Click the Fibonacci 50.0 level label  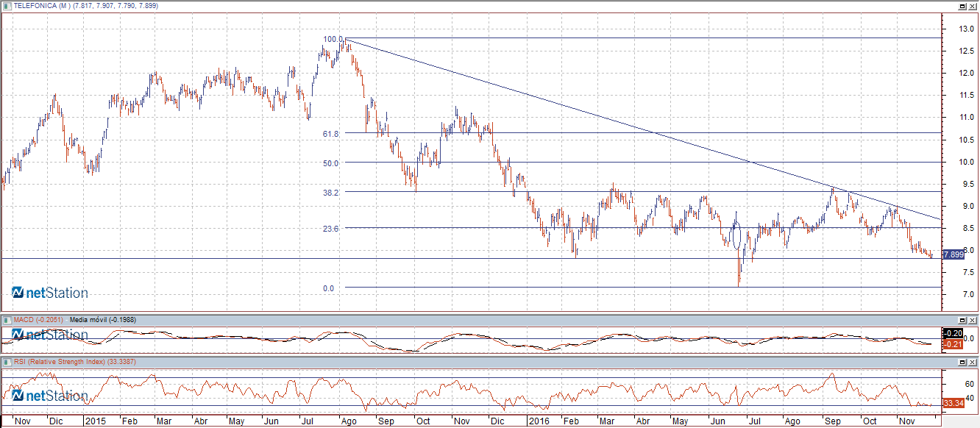click(x=330, y=163)
